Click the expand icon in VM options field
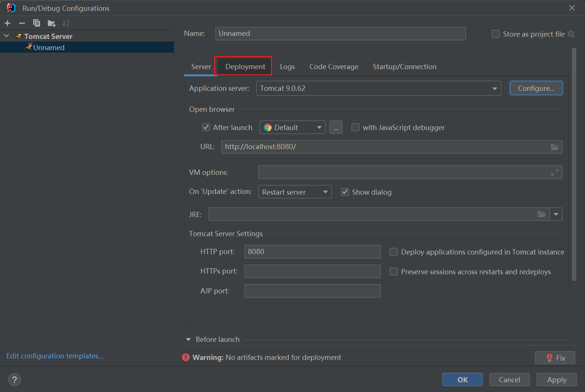 point(555,172)
